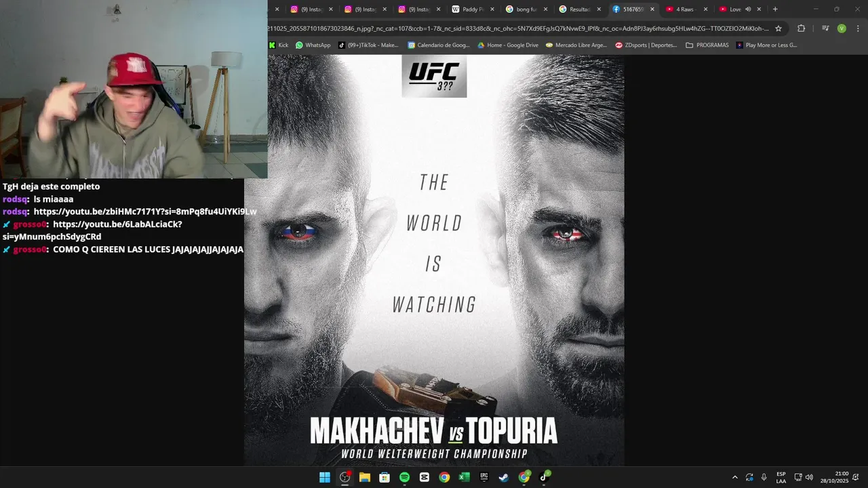This screenshot has width=868, height=488.
Task: Open the TikTok bookmark
Action: click(368, 45)
